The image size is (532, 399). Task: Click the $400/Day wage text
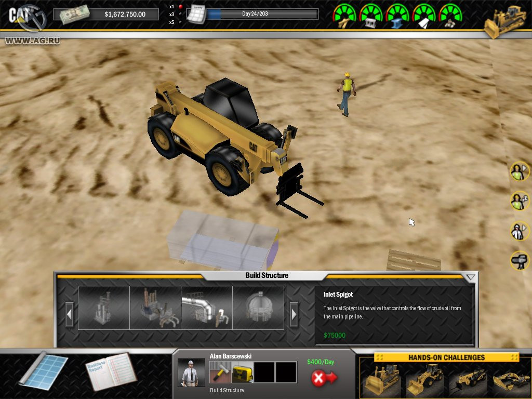click(321, 362)
